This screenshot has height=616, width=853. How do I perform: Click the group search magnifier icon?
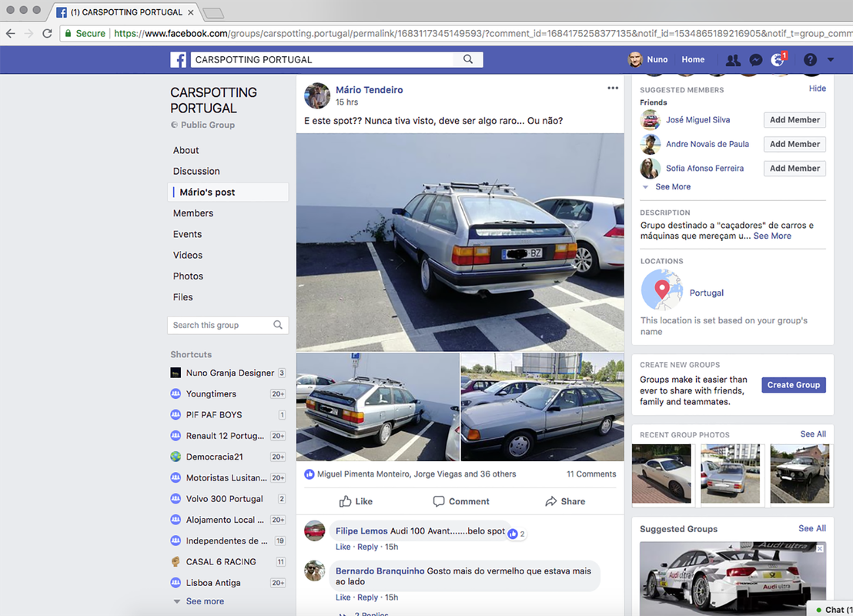coord(278,325)
